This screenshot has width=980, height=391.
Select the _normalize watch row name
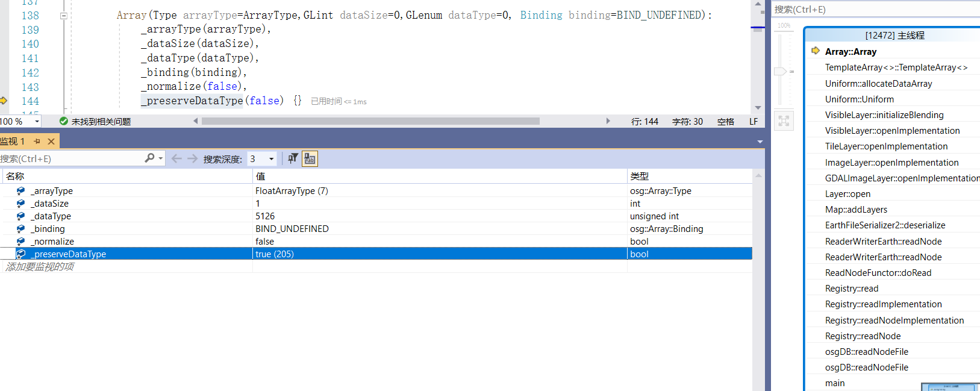tap(52, 242)
